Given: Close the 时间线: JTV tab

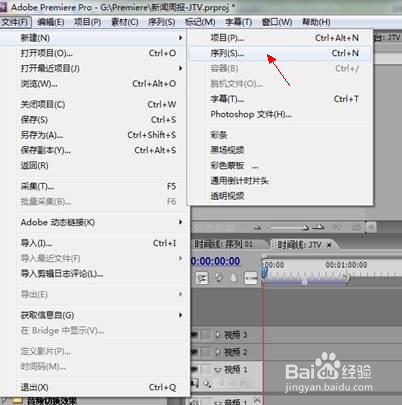Looking at the screenshot, I should tap(329, 245).
